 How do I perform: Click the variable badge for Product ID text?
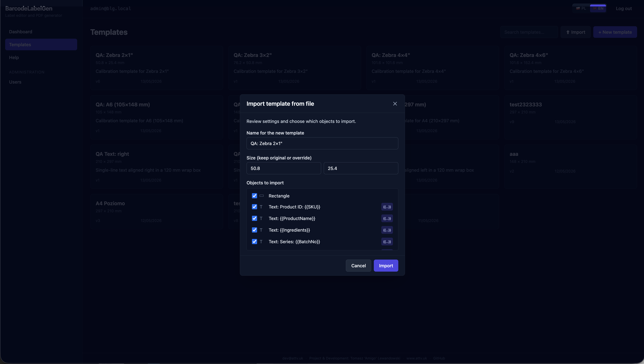coord(387,207)
